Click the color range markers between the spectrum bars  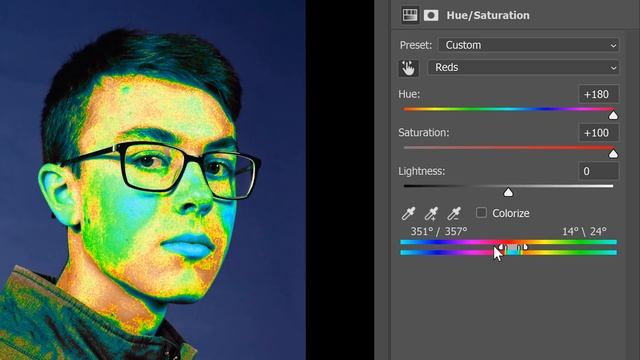[x=513, y=247]
